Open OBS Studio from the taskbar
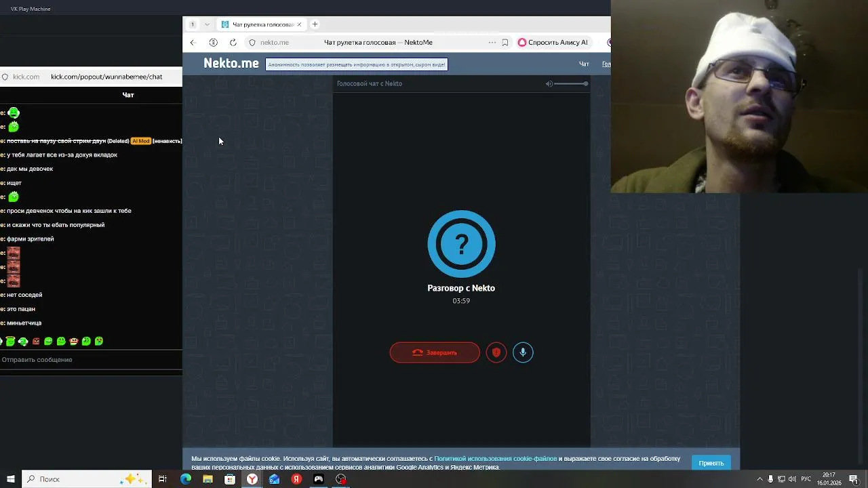The width and height of the screenshot is (868, 488). coord(341,479)
